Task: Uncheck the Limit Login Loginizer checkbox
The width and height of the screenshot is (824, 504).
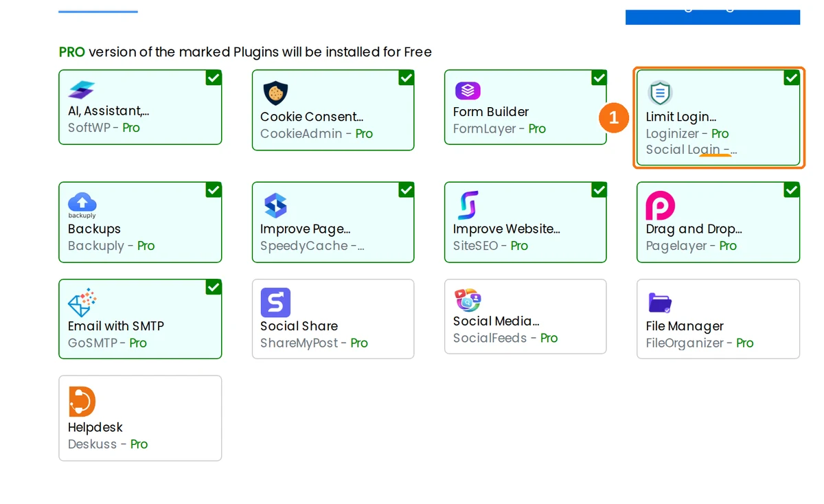Action: coord(792,78)
